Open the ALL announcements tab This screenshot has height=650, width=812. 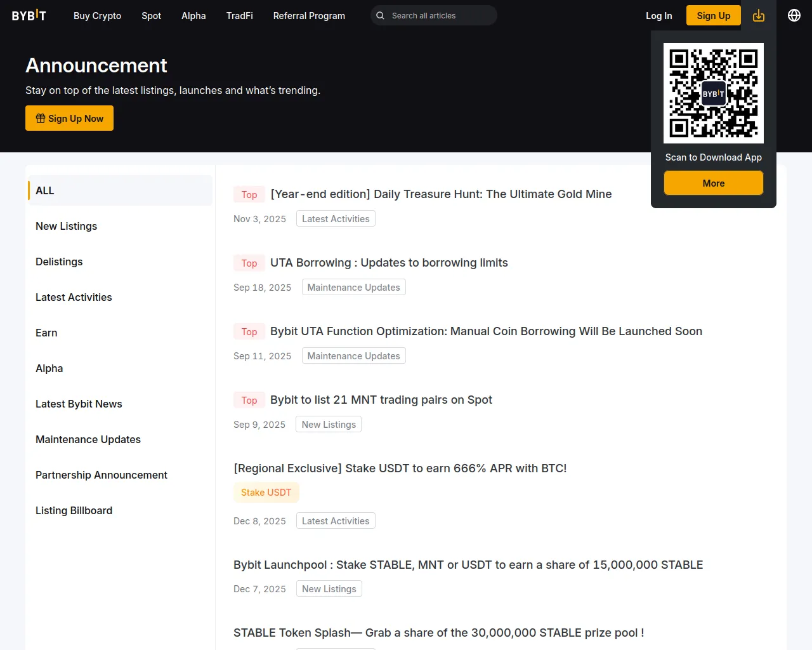pos(45,190)
